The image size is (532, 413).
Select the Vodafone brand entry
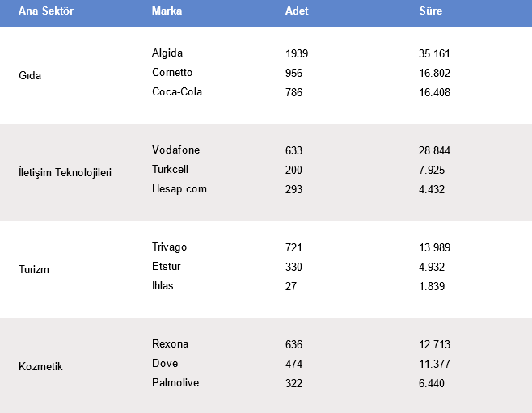click(175, 150)
